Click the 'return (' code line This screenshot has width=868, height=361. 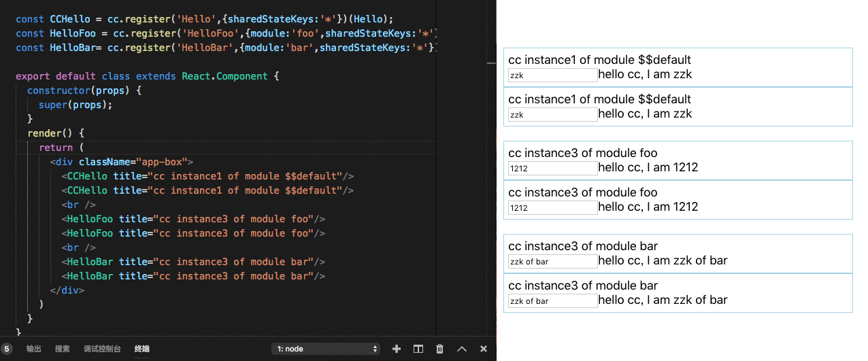pos(61,148)
